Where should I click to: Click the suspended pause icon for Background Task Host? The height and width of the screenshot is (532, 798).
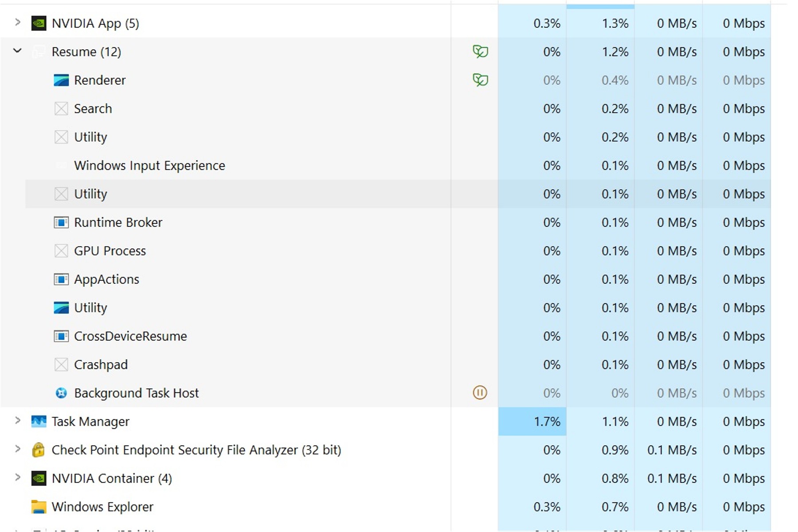click(x=480, y=392)
